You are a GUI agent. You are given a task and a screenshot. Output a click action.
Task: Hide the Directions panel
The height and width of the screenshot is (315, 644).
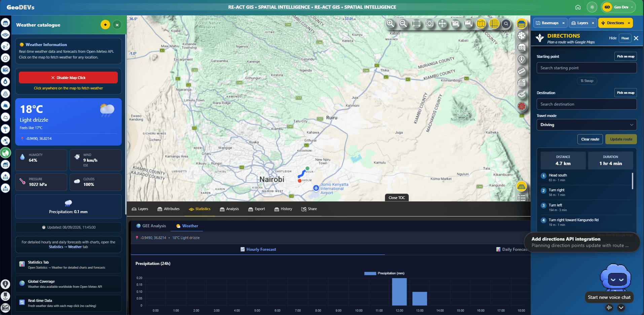click(x=613, y=38)
